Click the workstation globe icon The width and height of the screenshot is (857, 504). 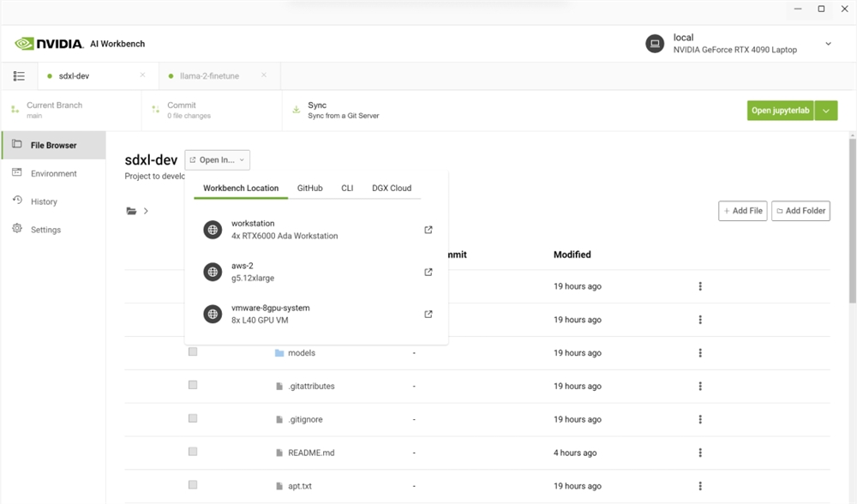point(213,230)
